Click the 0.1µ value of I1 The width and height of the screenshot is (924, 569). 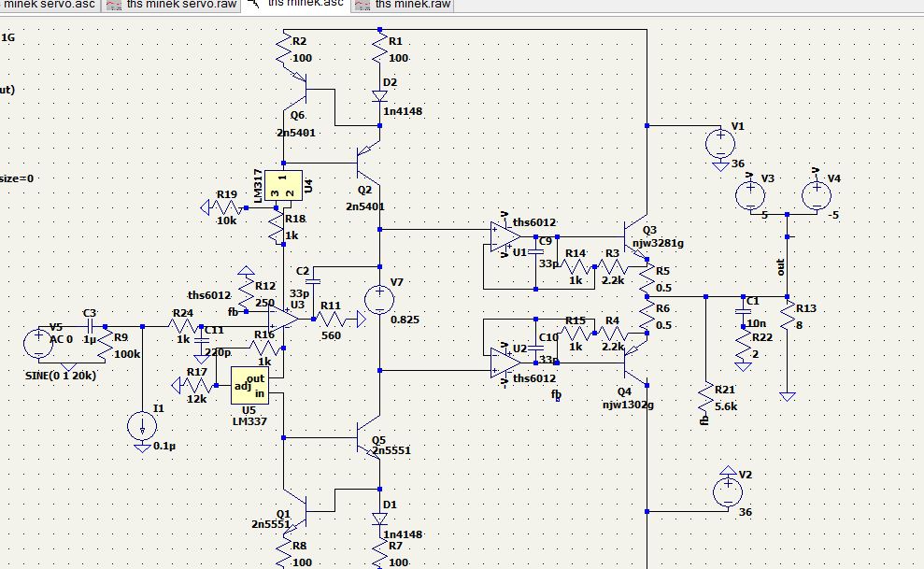pyautogui.click(x=164, y=446)
